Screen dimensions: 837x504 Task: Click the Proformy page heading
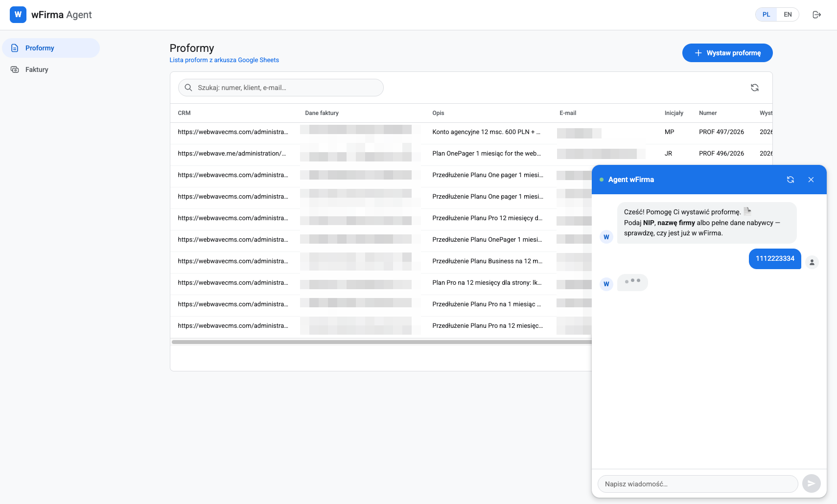click(x=192, y=48)
